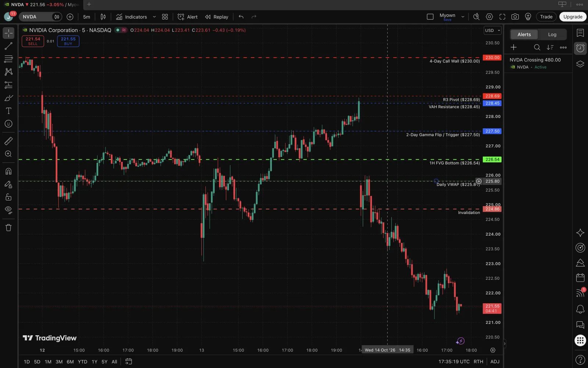Start bar Replay mode

pos(217,17)
